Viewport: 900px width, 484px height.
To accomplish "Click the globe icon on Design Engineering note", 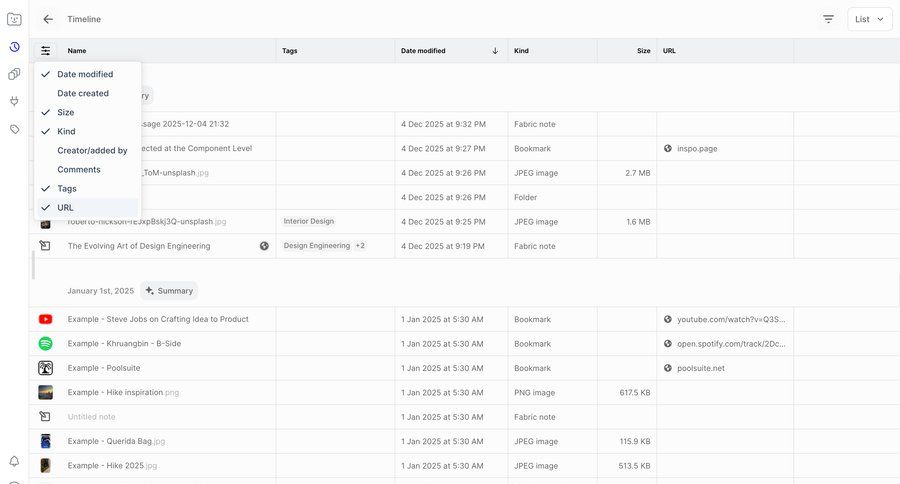I will coord(264,246).
